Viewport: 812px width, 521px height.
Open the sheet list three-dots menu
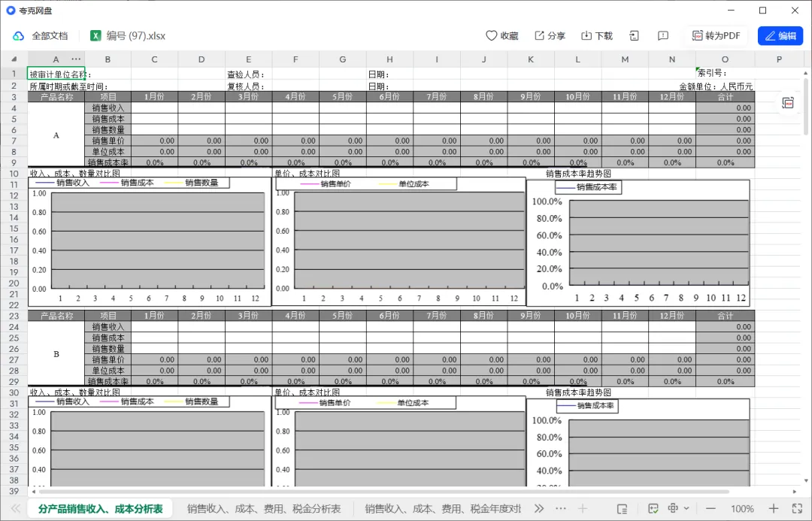[x=561, y=508]
